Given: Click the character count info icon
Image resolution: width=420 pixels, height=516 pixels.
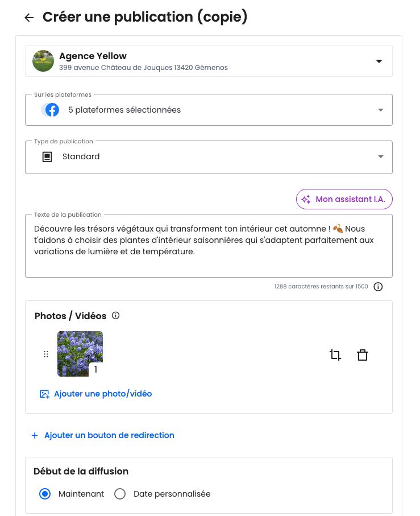Looking at the screenshot, I should 379,287.
